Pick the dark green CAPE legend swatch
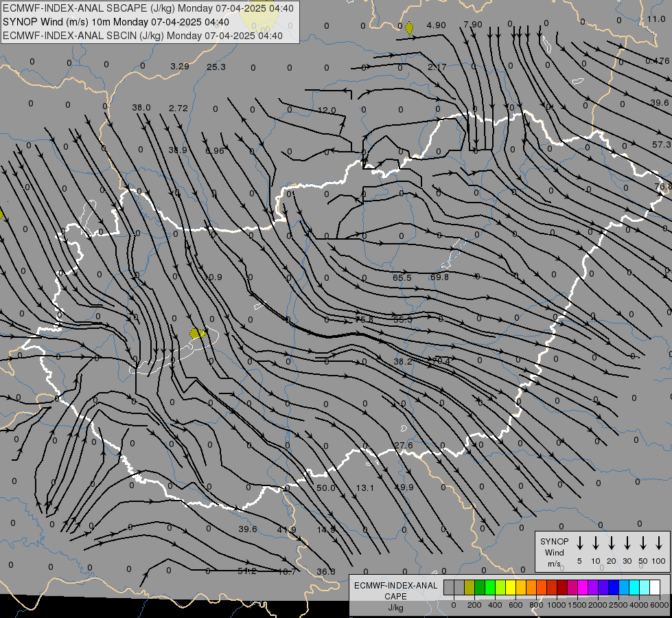The width and height of the screenshot is (672, 618). [480, 588]
